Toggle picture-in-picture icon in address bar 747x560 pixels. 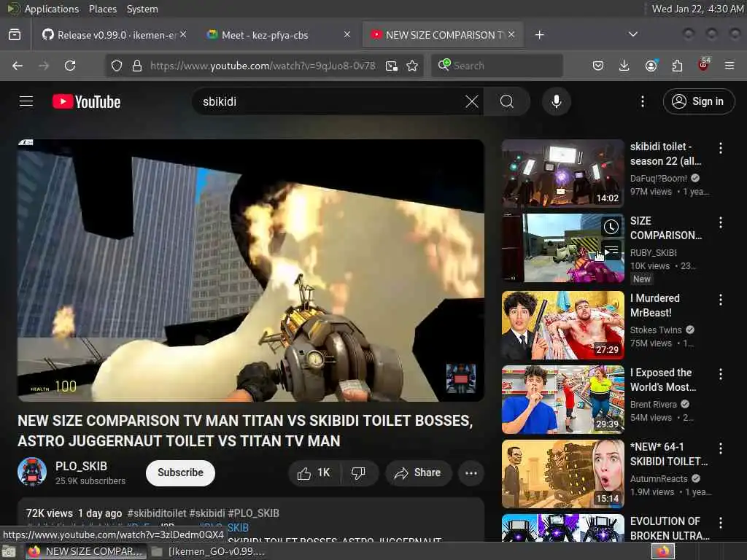click(x=392, y=66)
